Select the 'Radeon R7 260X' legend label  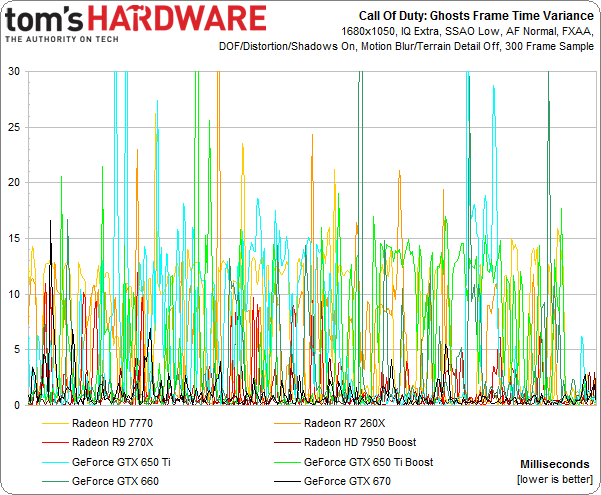345,423
